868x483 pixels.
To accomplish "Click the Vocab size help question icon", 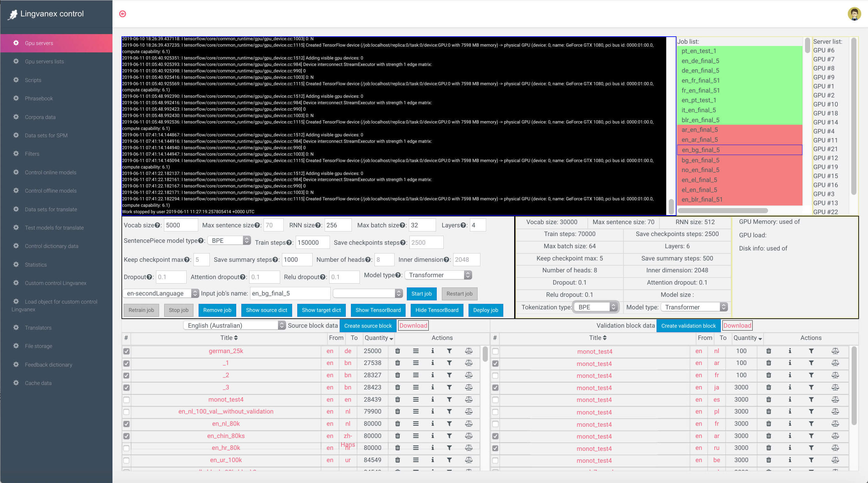I will 157,225.
